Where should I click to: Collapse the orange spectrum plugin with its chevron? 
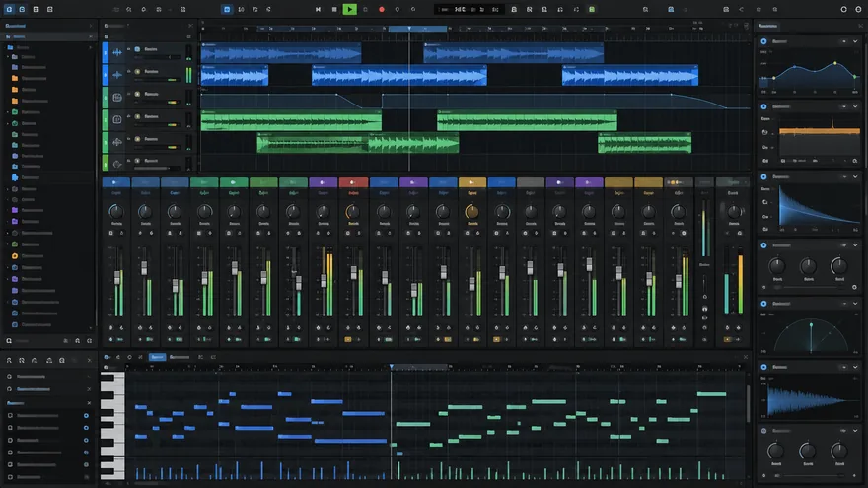pos(855,106)
